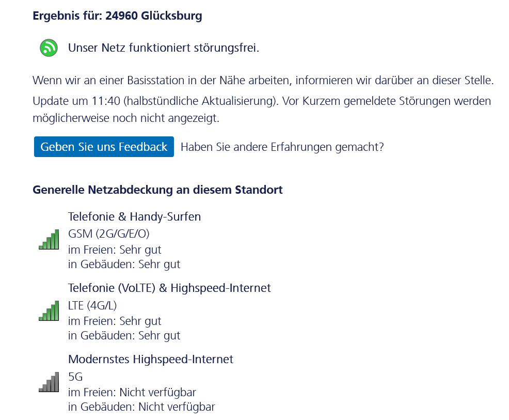Image resolution: width=509 pixels, height=420 pixels.
Task: Click the GSM (2G/G/E/O) label
Action: coord(109,234)
